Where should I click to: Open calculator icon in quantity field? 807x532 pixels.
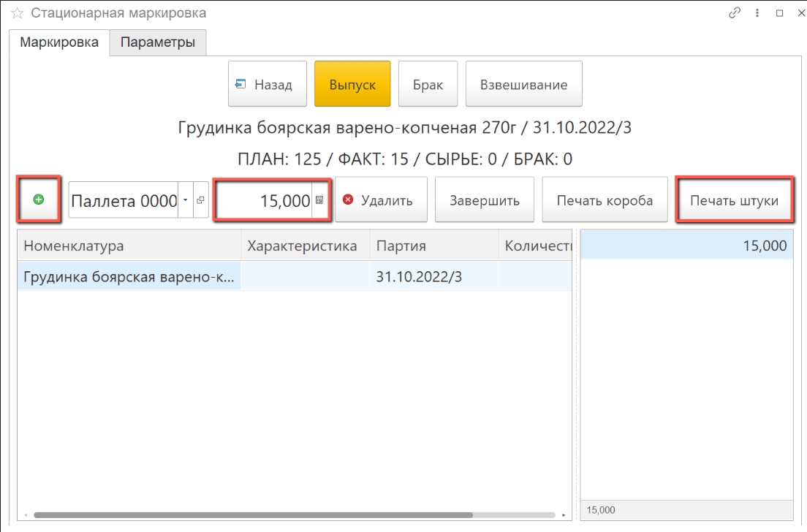(319, 200)
